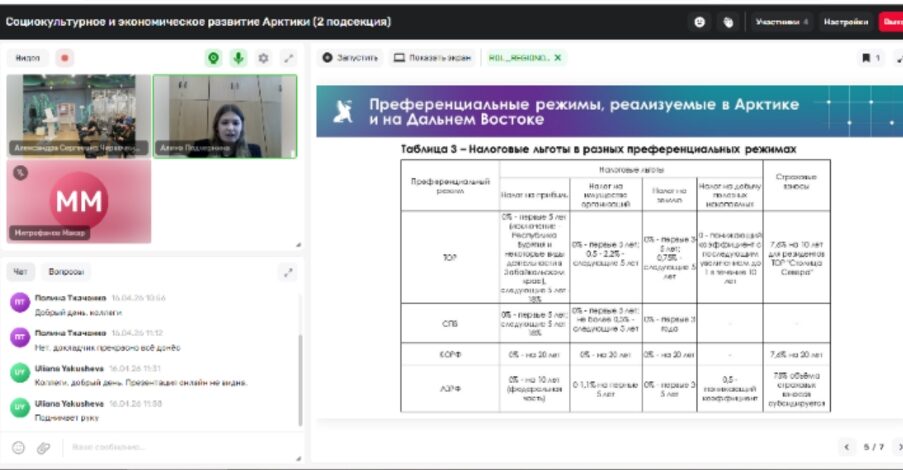This screenshot has width=903, height=470.
Task: Click the bookmark icon above the slide
Action: click(867, 58)
